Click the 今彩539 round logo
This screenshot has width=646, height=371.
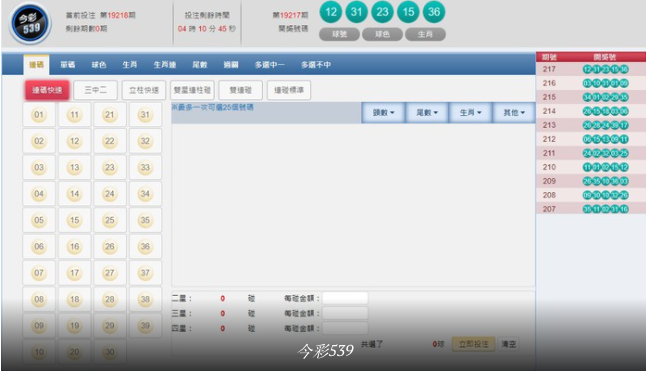coord(30,23)
